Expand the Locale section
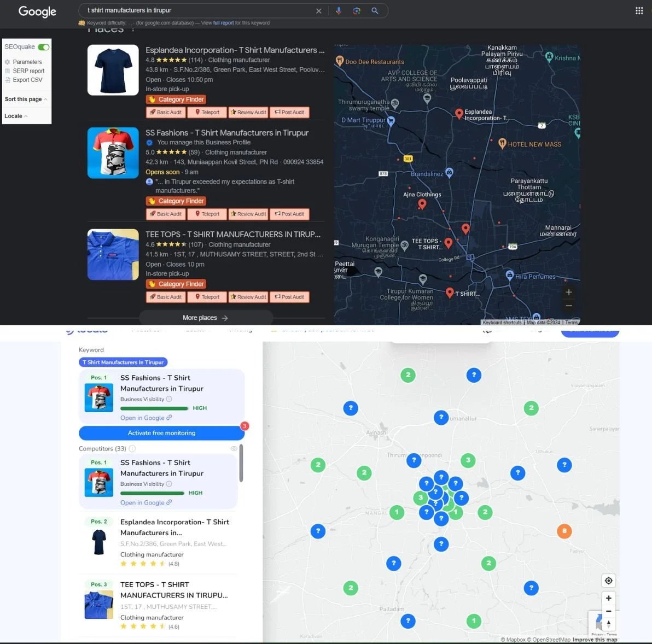Image resolution: width=652 pixels, height=644 pixels. click(x=16, y=116)
